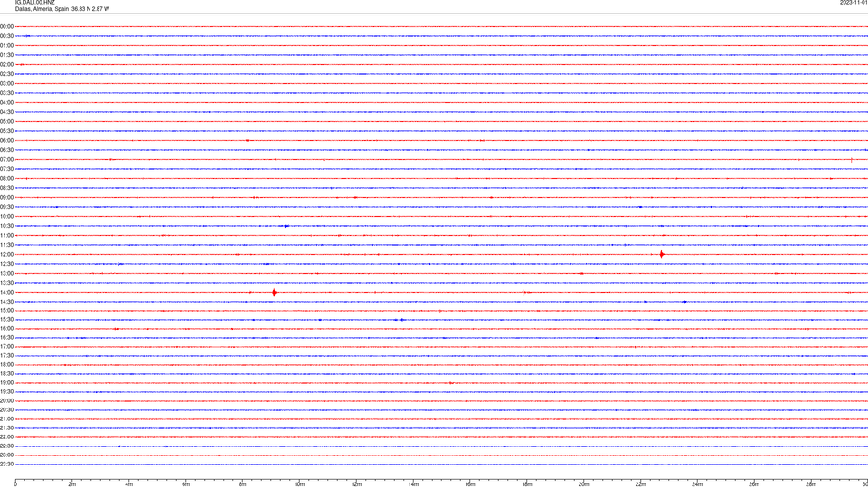Click the large seismic spike on the 12:00 trace
Screen dimensions: 868x488
tap(662, 255)
